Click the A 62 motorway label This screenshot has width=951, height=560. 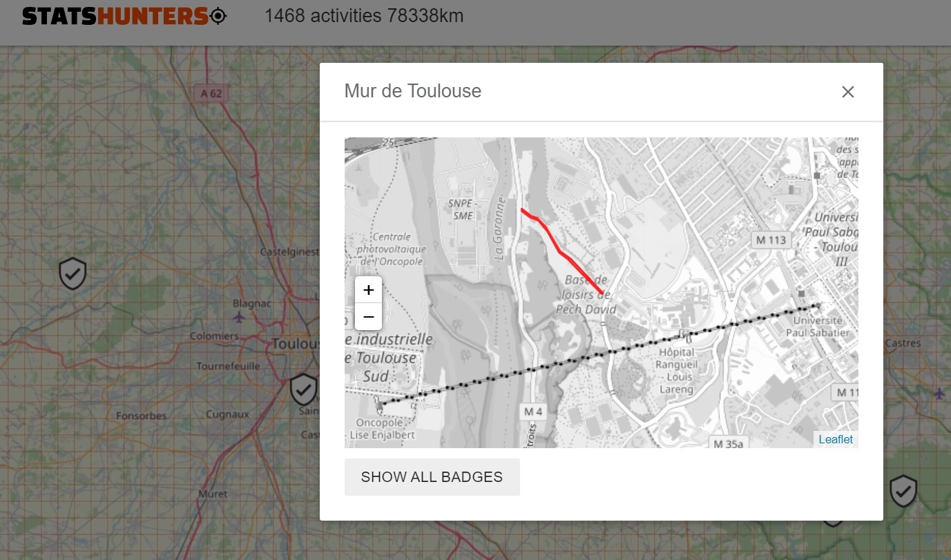[211, 93]
